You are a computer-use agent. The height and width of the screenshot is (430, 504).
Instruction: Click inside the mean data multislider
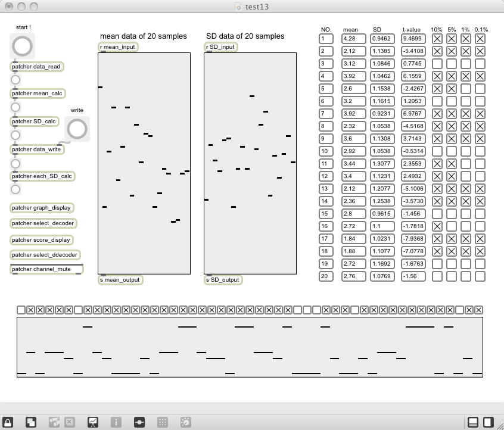pyautogui.click(x=144, y=163)
